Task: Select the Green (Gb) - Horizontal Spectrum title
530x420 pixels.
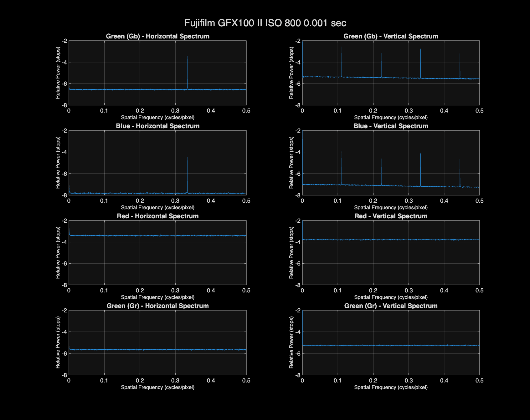Action: tap(157, 36)
